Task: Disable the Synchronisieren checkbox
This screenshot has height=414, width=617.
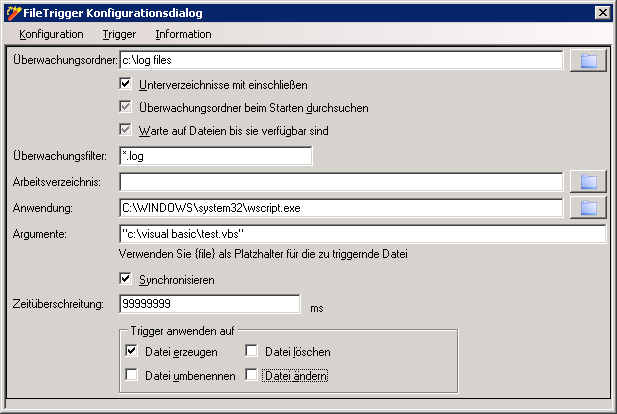Action: pos(126,279)
